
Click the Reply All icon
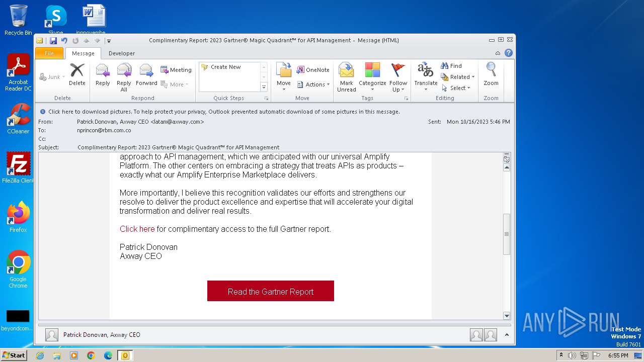click(x=124, y=77)
